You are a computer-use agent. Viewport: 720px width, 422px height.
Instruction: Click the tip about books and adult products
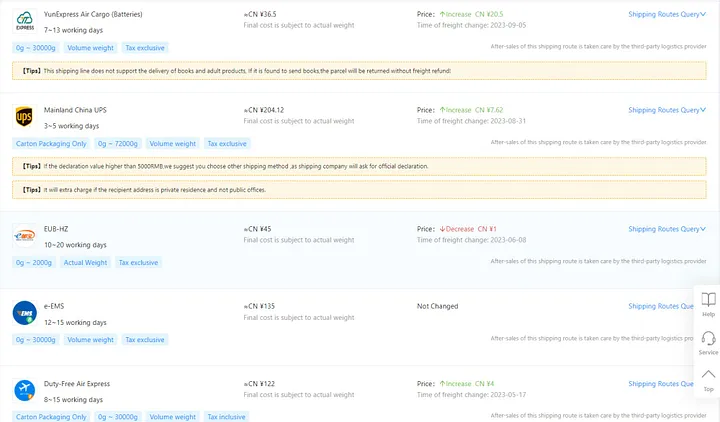click(359, 71)
